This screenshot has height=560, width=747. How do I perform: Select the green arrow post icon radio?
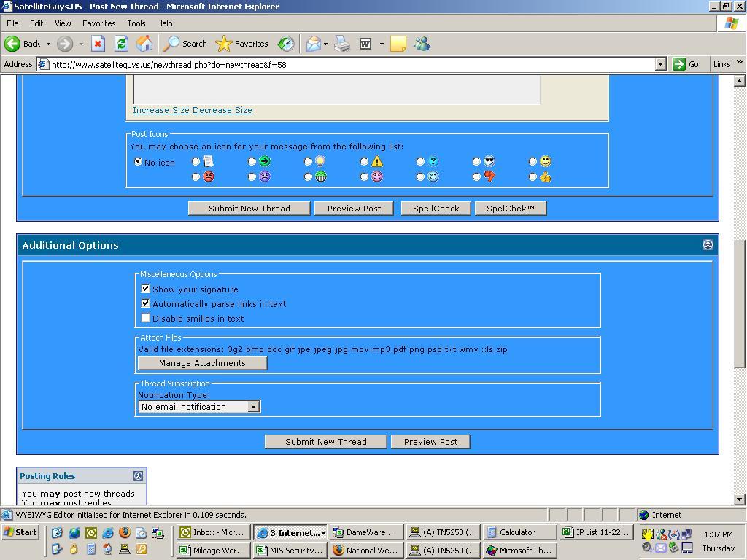(252, 162)
